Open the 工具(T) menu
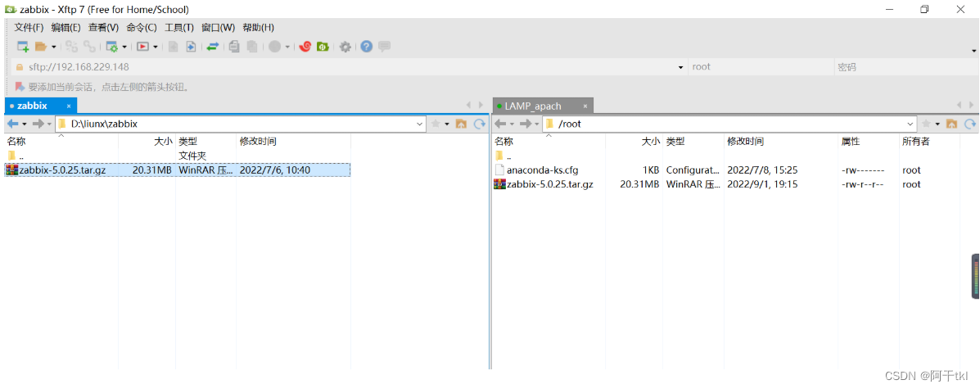980x389 pixels. pyautogui.click(x=178, y=28)
